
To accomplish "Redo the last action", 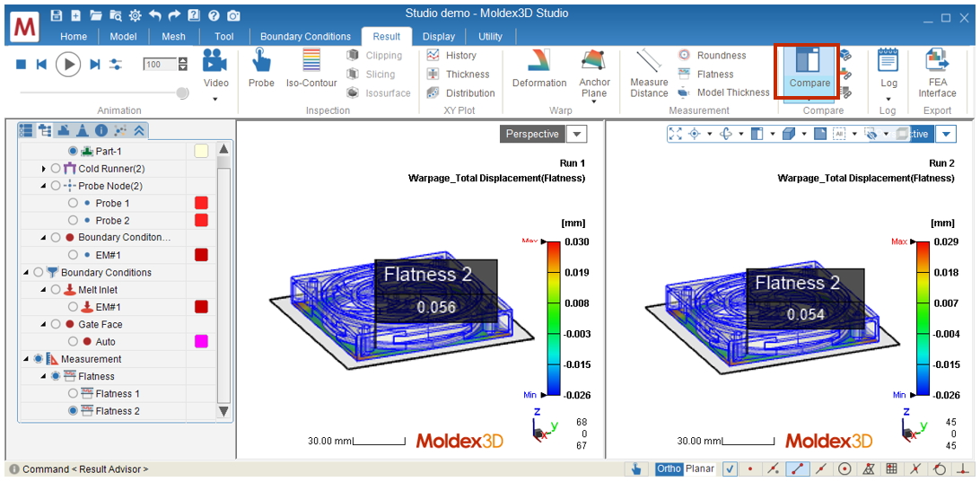I will click(174, 15).
